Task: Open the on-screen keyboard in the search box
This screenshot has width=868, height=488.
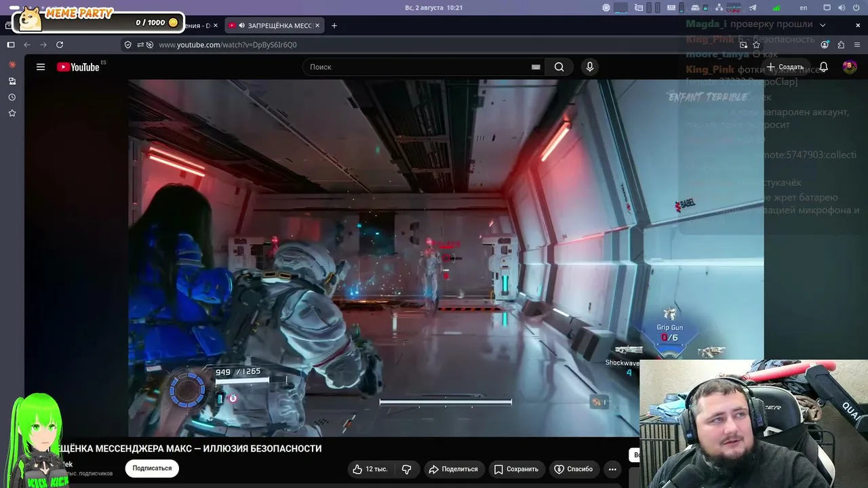Action: point(536,67)
